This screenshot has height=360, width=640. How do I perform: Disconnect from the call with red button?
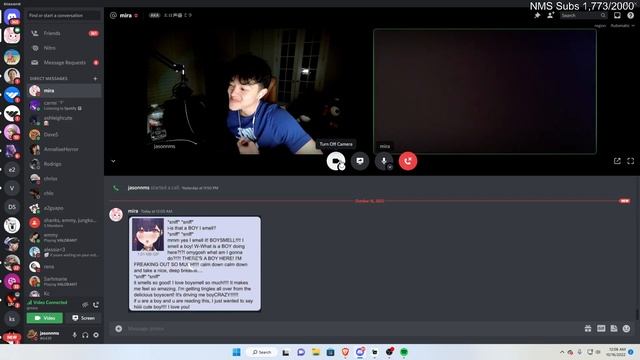pos(408,161)
